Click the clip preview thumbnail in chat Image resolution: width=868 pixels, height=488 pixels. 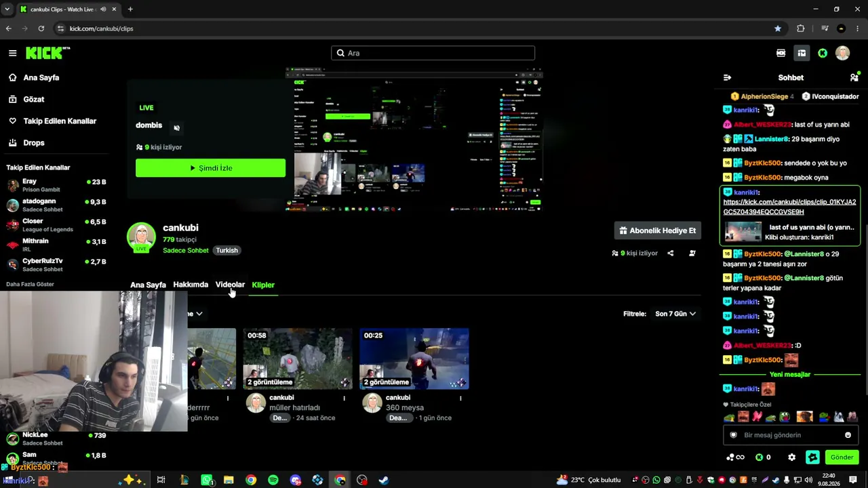[743, 232]
